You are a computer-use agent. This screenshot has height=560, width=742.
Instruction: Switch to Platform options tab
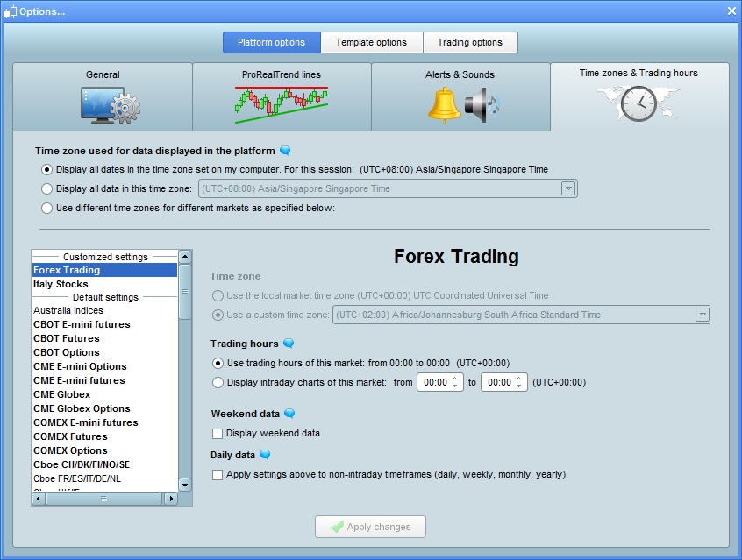pos(272,43)
